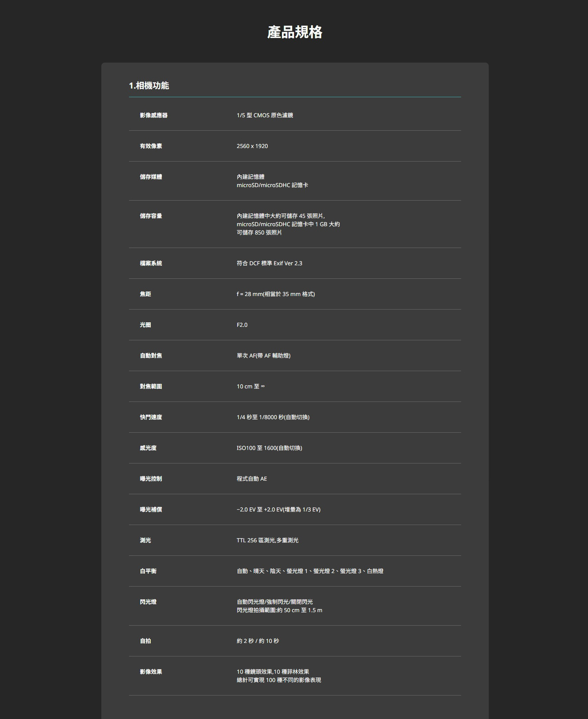
Task: Click the 產品規格 page heading
Action: pyautogui.click(x=295, y=32)
